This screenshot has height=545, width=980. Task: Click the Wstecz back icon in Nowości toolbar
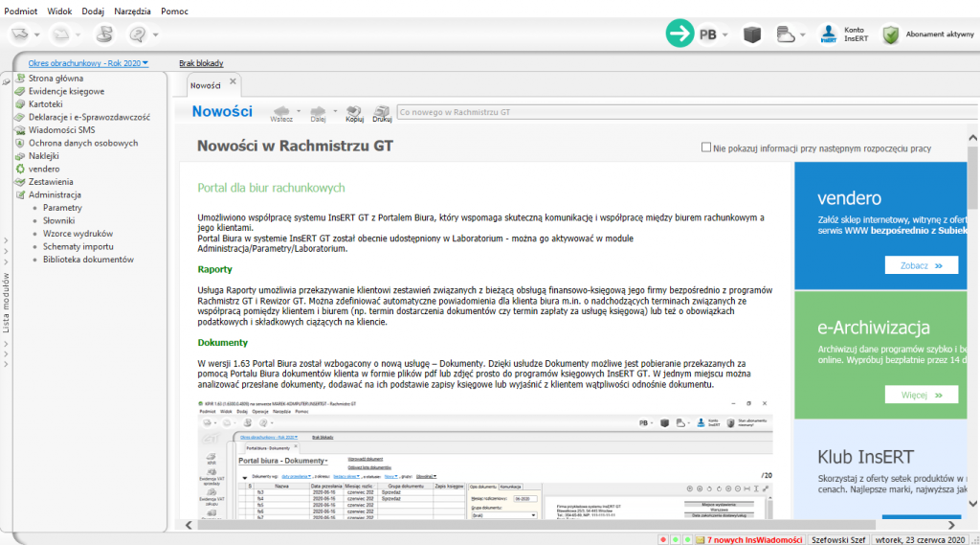point(281,113)
